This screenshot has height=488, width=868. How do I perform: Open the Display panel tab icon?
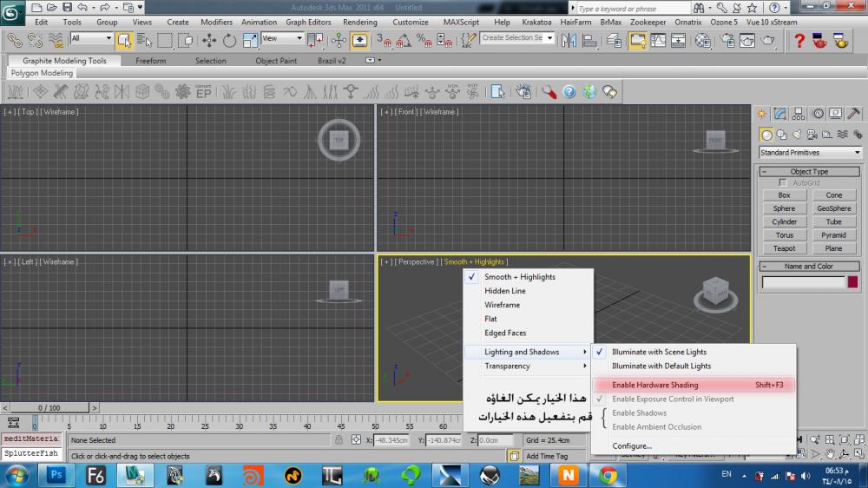(835, 114)
